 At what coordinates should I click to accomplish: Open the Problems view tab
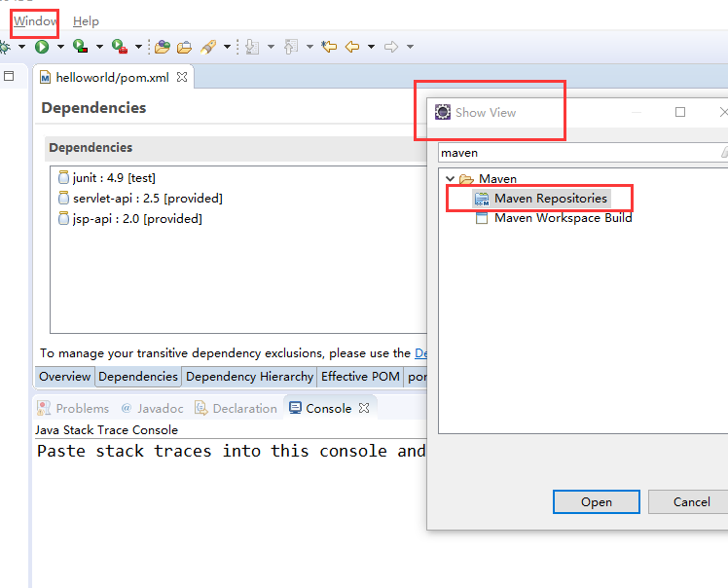coord(73,408)
